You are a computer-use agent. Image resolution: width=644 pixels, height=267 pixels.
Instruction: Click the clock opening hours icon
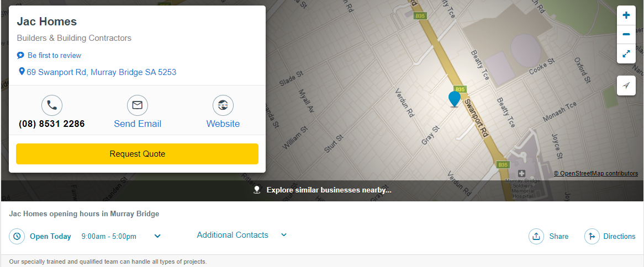pos(17,236)
